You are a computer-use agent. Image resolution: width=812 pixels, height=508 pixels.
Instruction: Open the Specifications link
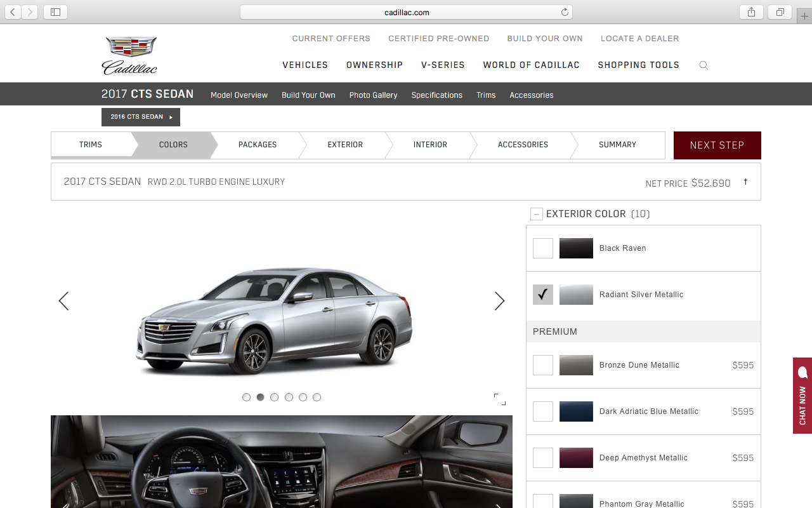coord(436,95)
